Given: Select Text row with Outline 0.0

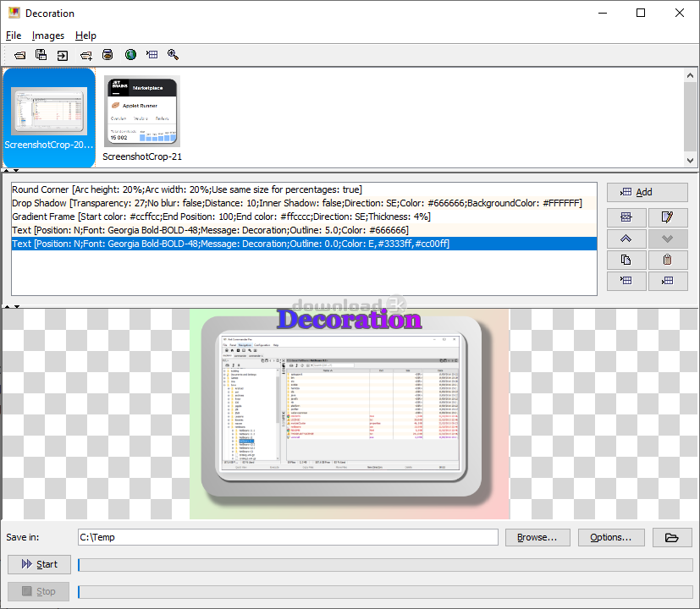Looking at the screenshot, I should tap(304, 244).
